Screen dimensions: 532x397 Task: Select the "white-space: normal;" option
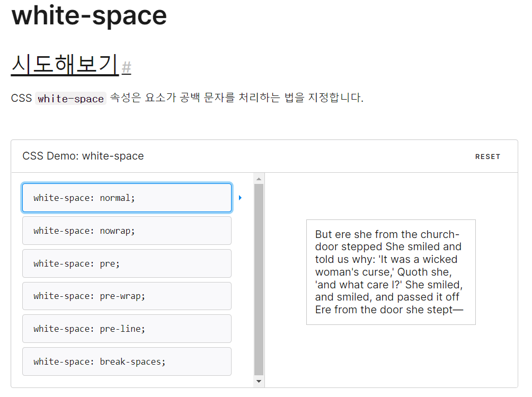127,197
